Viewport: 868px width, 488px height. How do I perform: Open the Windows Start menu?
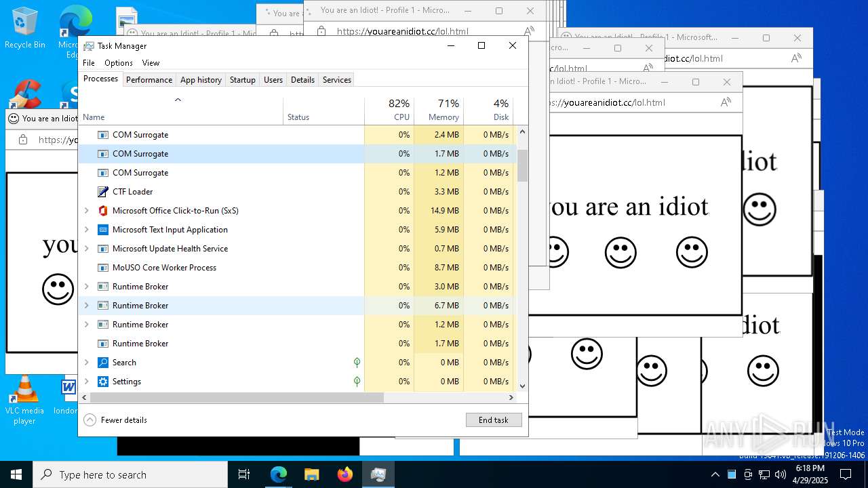(16, 474)
